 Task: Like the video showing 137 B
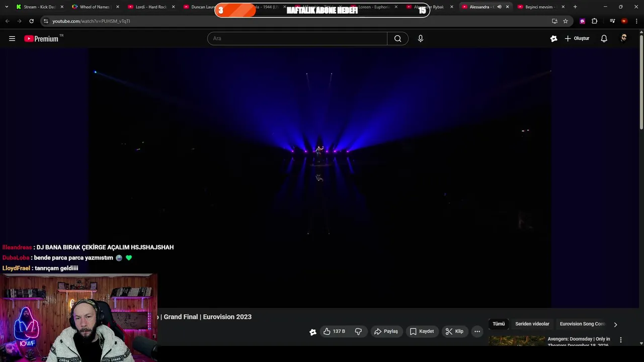point(335,331)
